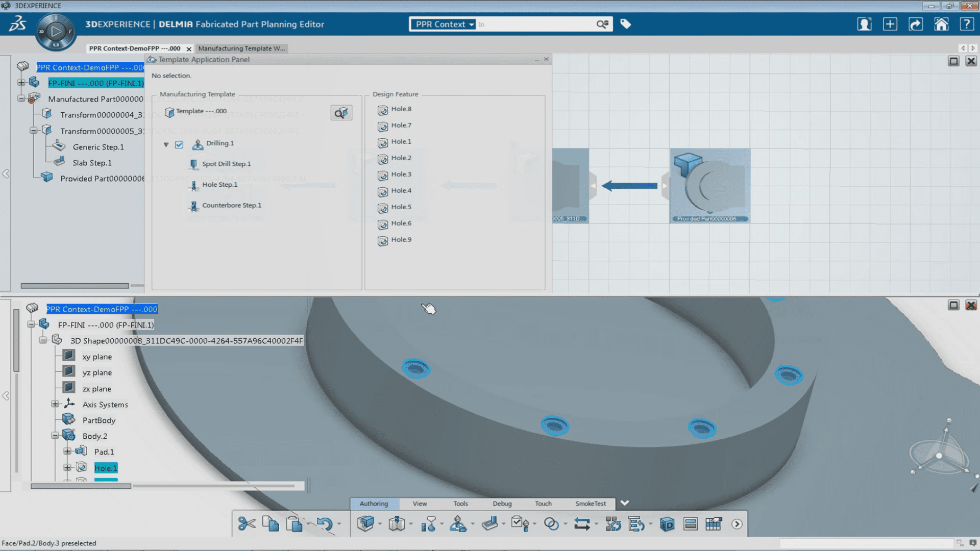Select Hole.5 in the Design Feature list
The width and height of the screenshot is (980, 551).
click(x=401, y=207)
